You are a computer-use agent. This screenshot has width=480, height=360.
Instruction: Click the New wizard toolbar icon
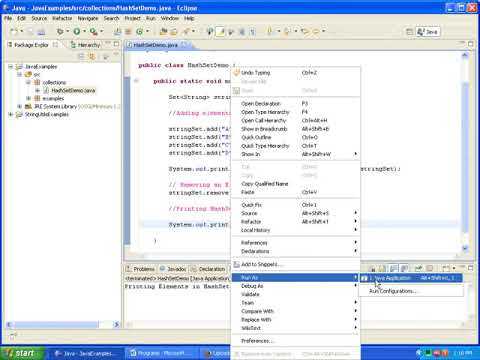click(x=14, y=32)
